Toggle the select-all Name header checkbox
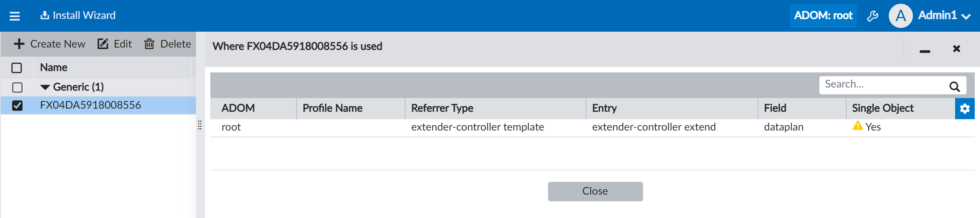The image size is (980, 218). click(x=17, y=68)
